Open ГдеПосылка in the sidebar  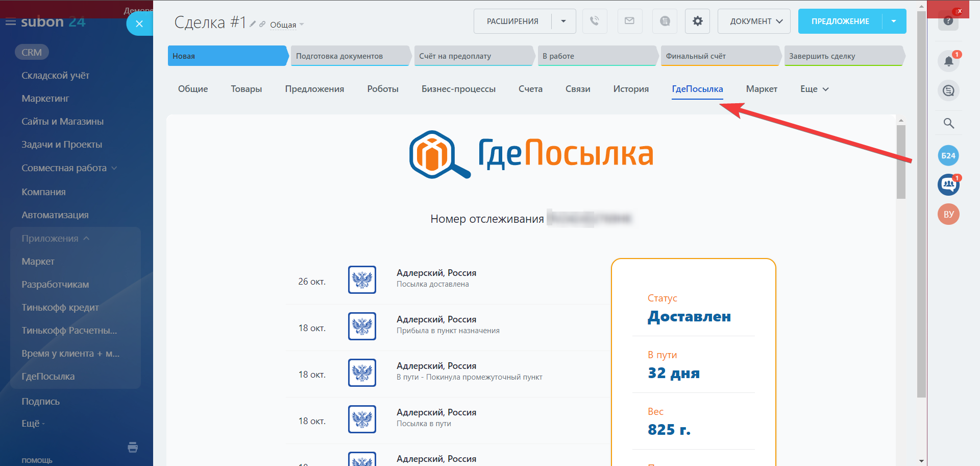click(x=48, y=377)
